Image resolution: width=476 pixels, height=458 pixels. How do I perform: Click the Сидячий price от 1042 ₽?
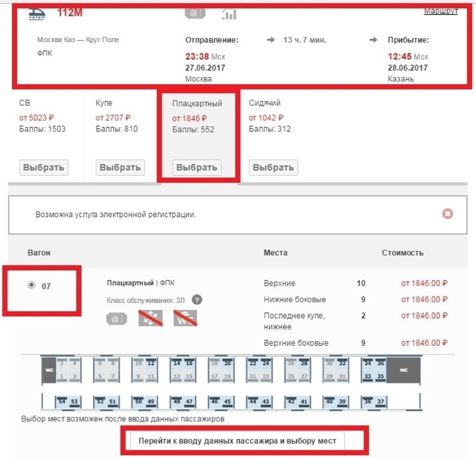point(266,118)
